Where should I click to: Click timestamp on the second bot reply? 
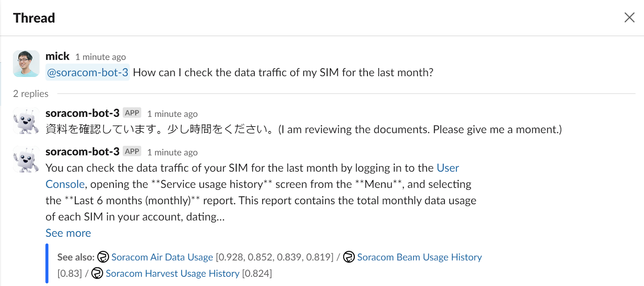(172, 153)
